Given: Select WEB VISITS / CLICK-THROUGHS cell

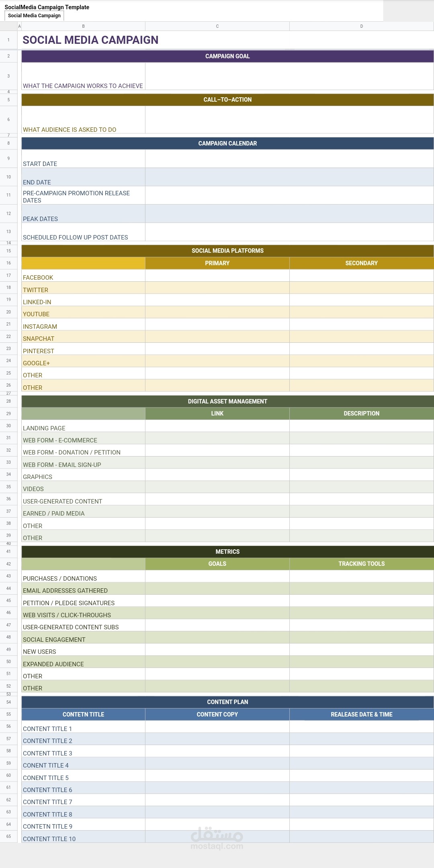Looking at the screenshot, I should 83,613.
